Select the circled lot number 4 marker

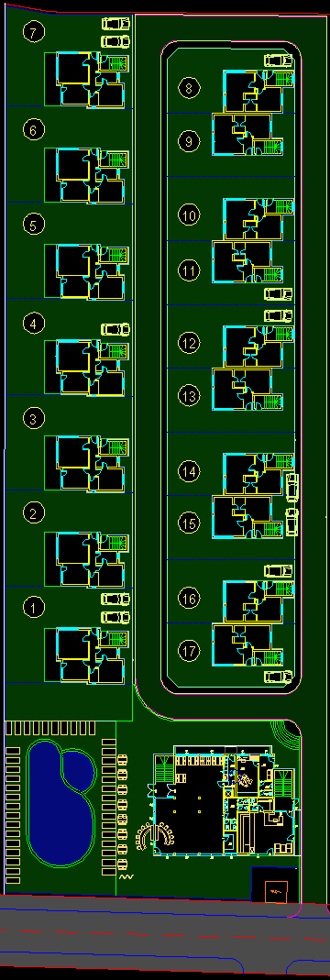(34, 324)
